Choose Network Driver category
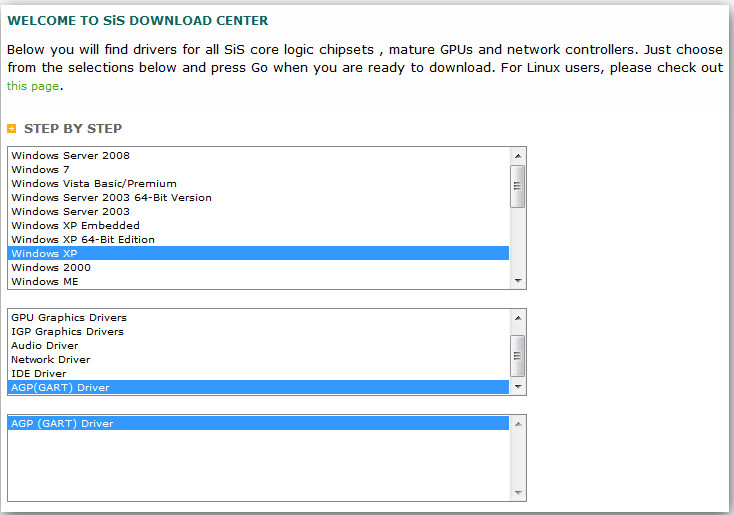This screenshot has width=734, height=515. pyautogui.click(x=258, y=360)
